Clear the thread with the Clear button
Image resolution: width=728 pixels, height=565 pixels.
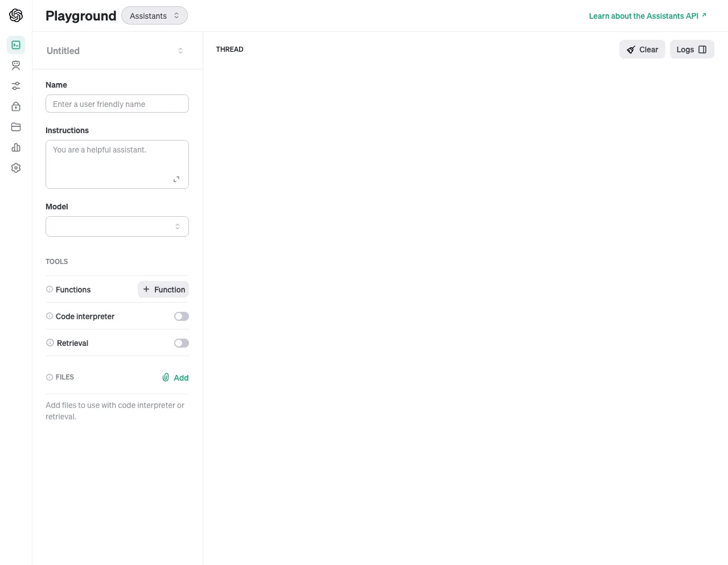click(x=642, y=49)
